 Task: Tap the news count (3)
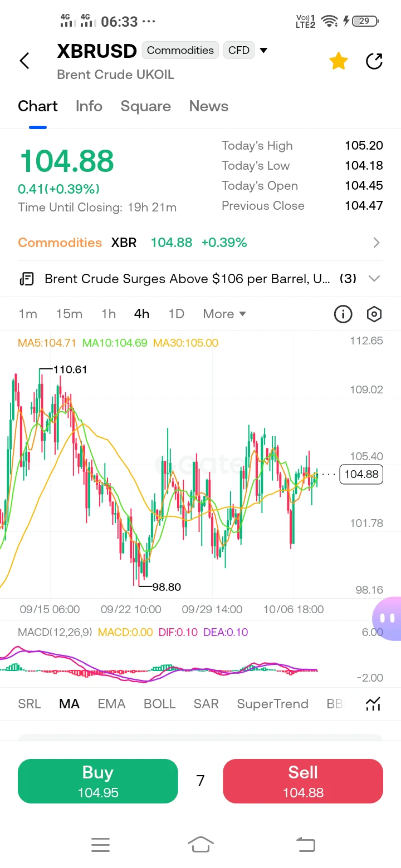pos(348,279)
